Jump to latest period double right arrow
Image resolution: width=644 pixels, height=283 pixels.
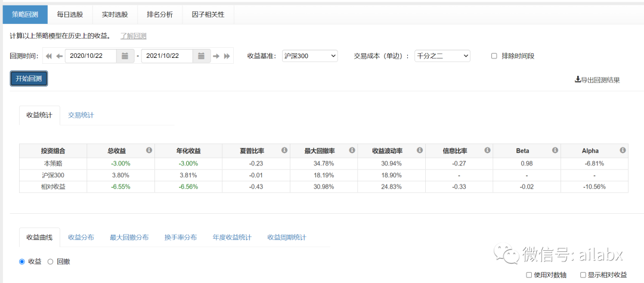click(x=227, y=56)
